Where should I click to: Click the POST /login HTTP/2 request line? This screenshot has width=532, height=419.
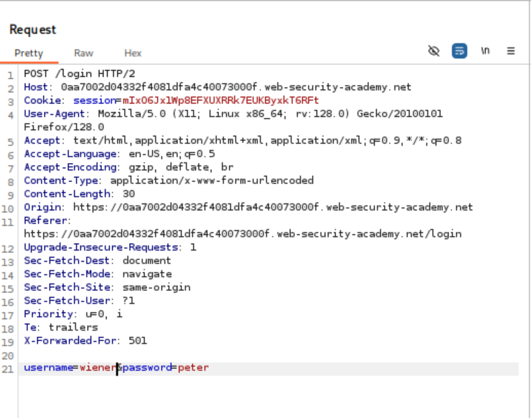tap(79, 74)
